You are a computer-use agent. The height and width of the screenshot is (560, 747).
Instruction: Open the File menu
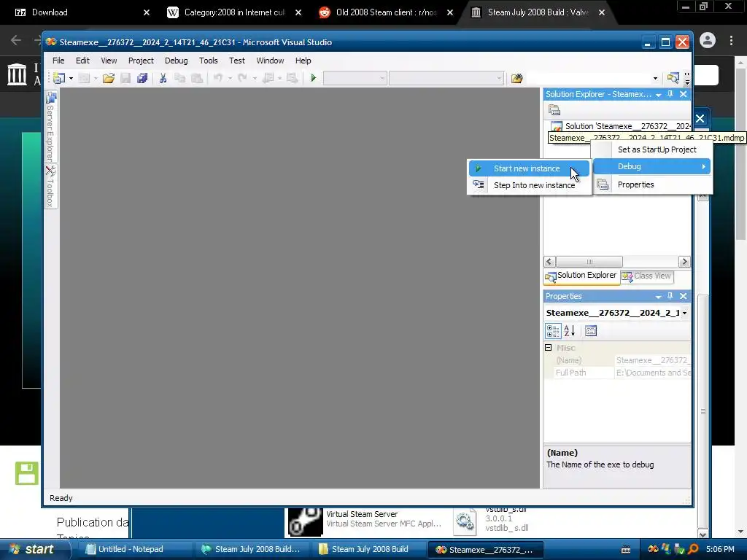coord(58,61)
